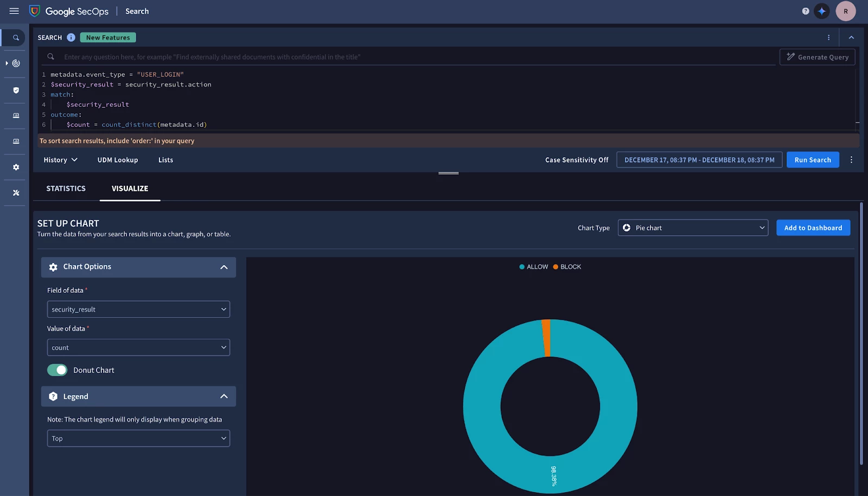Open the Value of data count dropdown

pyautogui.click(x=138, y=347)
